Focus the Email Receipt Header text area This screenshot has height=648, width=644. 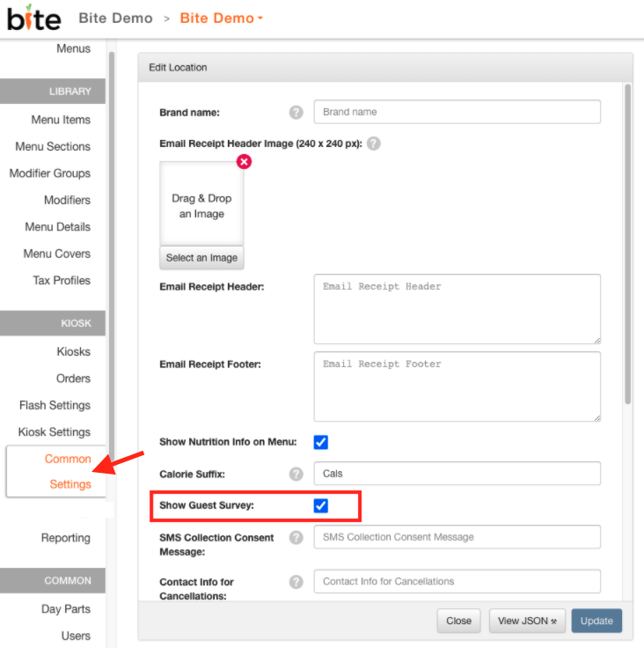click(x=457, y=309)
